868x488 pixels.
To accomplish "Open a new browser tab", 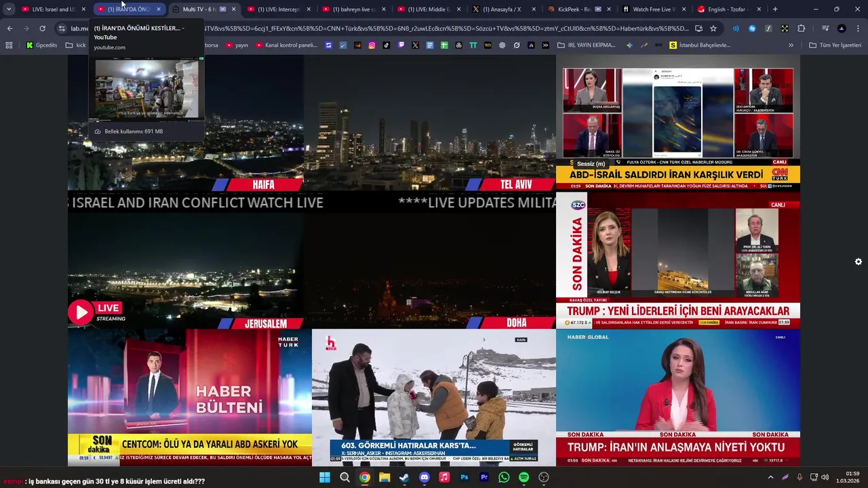I will [775, 9].
